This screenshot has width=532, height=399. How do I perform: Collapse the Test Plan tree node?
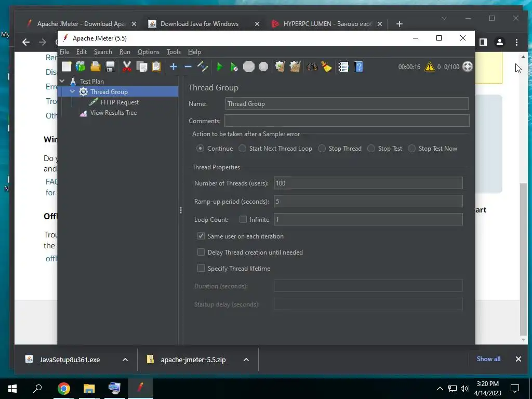click(62, 81)
